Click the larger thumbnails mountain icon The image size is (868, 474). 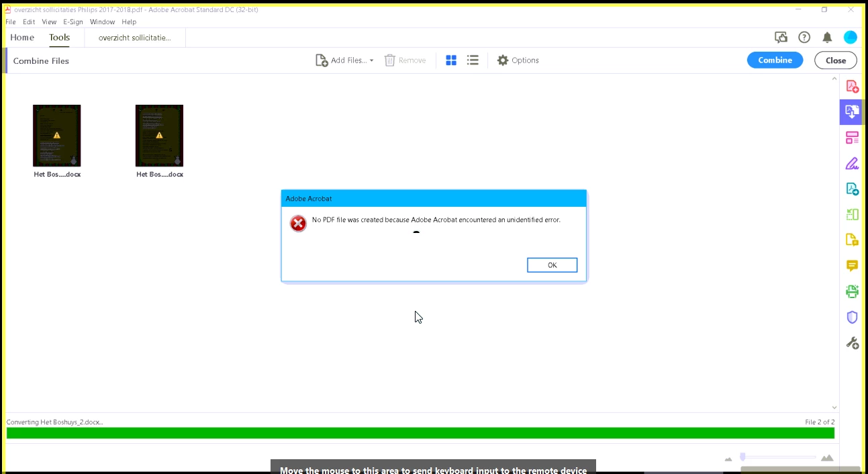click(x=827, y=458)
